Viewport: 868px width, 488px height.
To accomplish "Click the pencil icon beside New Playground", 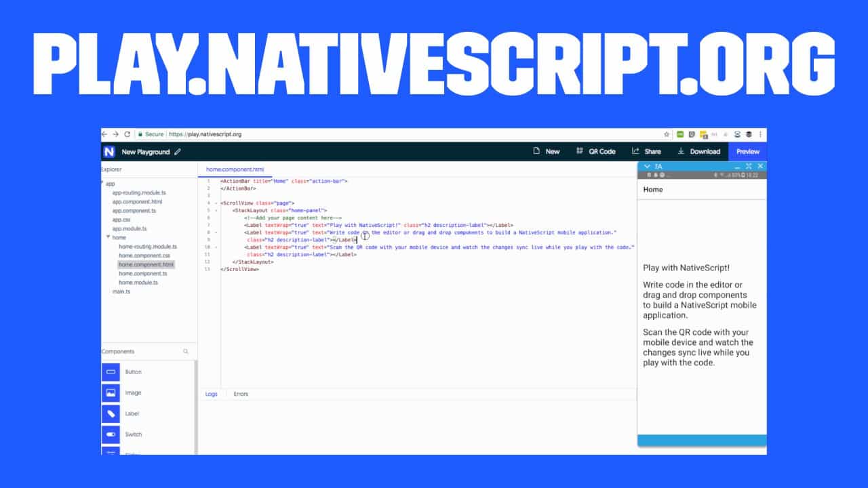I will [x=178, y=152].
